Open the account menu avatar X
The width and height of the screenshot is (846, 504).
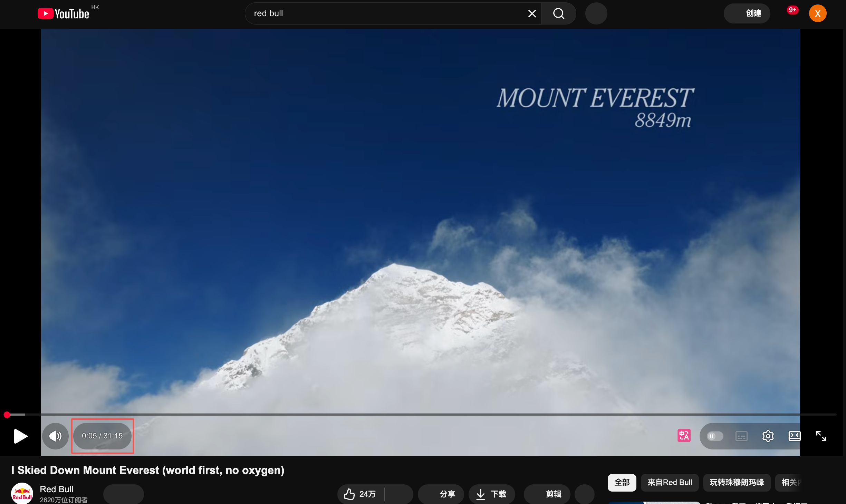point(817,13)
